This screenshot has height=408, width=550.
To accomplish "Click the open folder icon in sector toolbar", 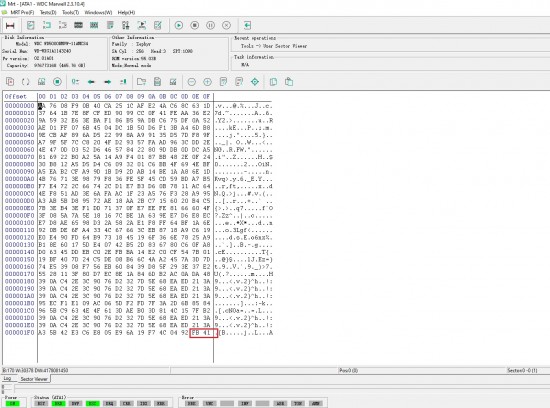I will tap(141, 82).
